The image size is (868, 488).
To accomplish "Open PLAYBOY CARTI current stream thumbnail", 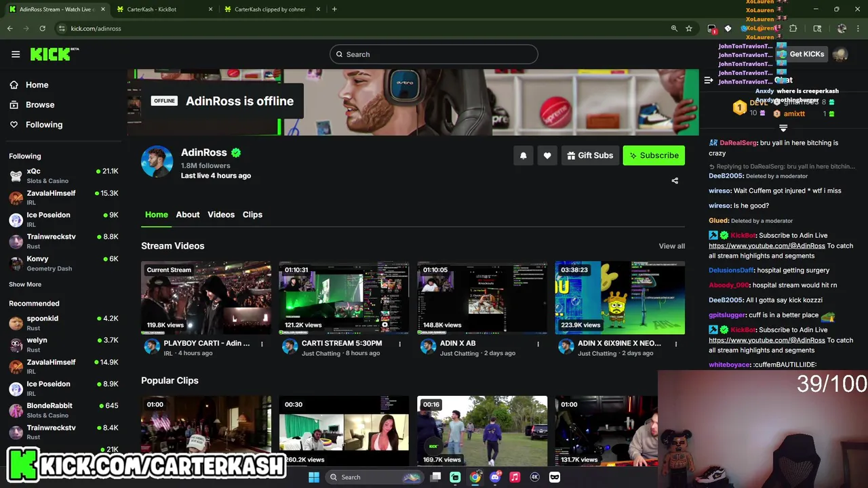I will [206, 298].
